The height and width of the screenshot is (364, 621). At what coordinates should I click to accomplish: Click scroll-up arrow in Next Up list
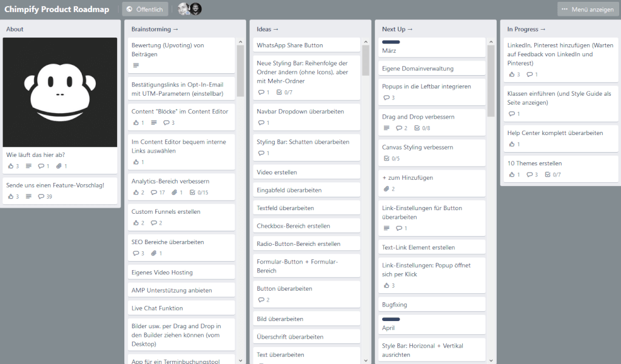(491, 42)
